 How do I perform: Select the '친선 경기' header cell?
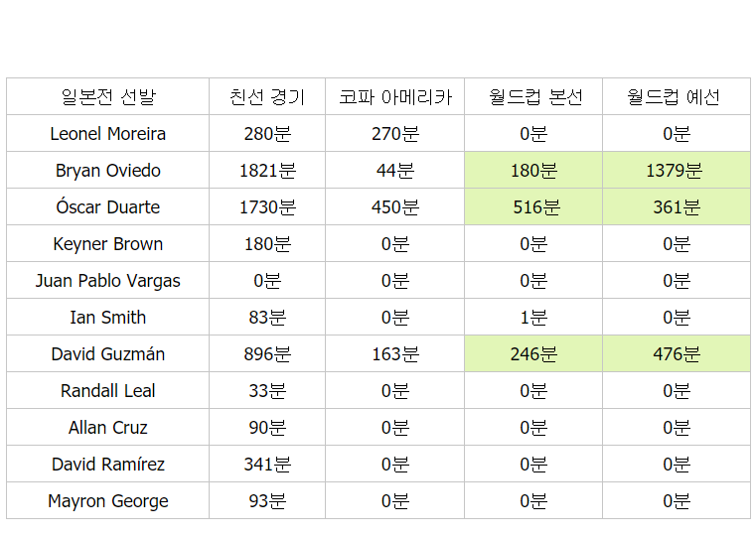point(267,97)
